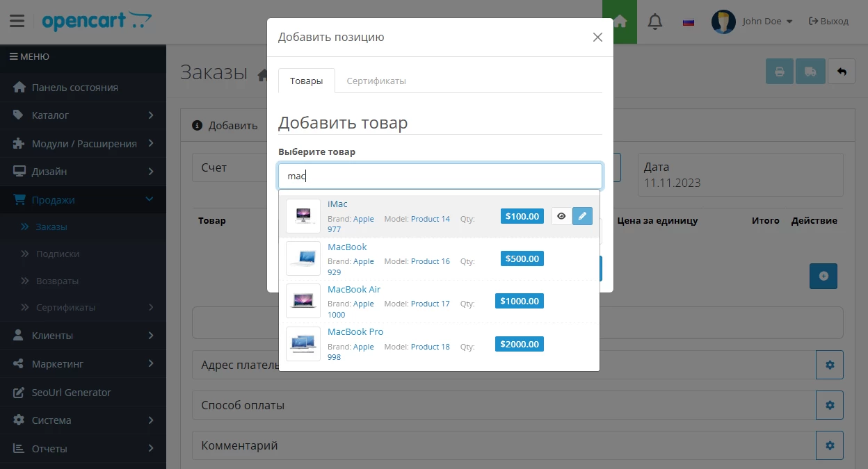This screenshot has height=469, width=868.
Task: Expand the Дизайн menu
Action: [x=83, y=172]
